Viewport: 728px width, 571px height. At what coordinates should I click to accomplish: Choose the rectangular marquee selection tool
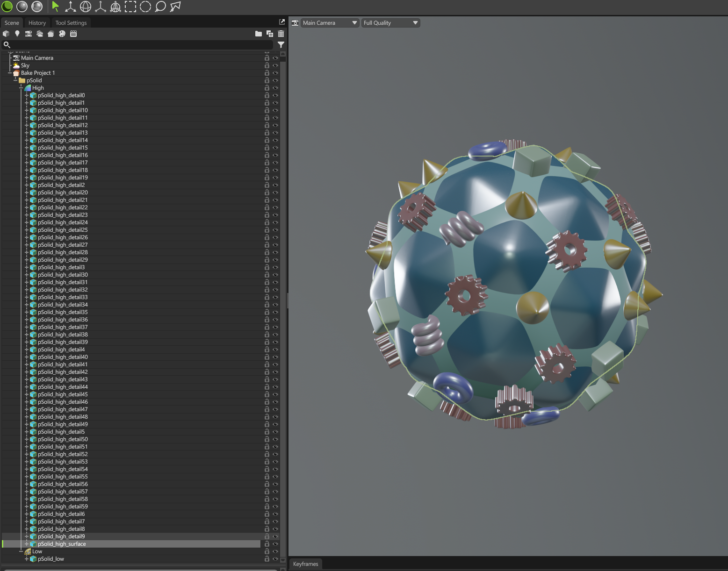pyautogui.click(x=130, y=7)
